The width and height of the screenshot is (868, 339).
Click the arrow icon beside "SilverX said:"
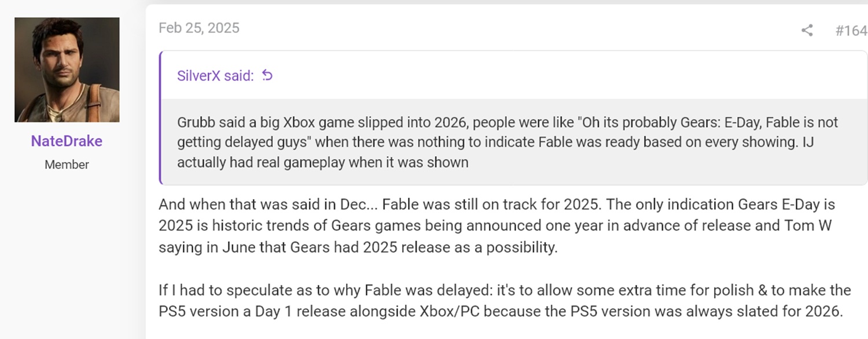click(267, 75)
